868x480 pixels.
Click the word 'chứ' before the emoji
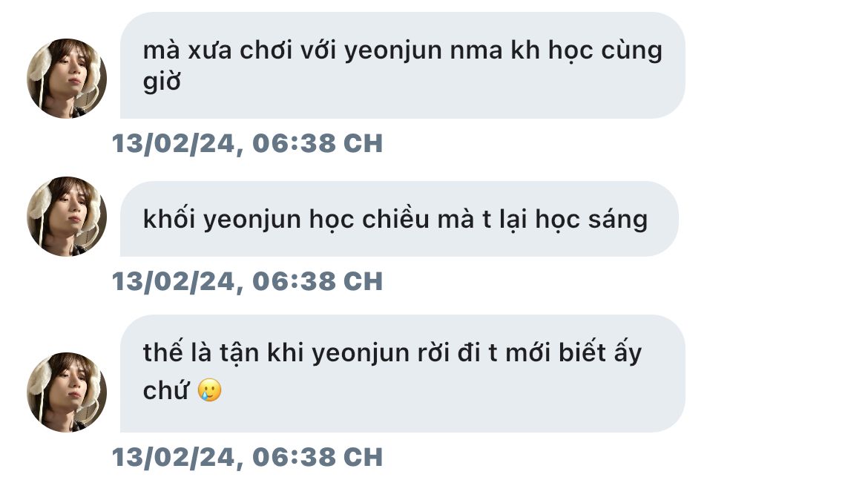166,389
